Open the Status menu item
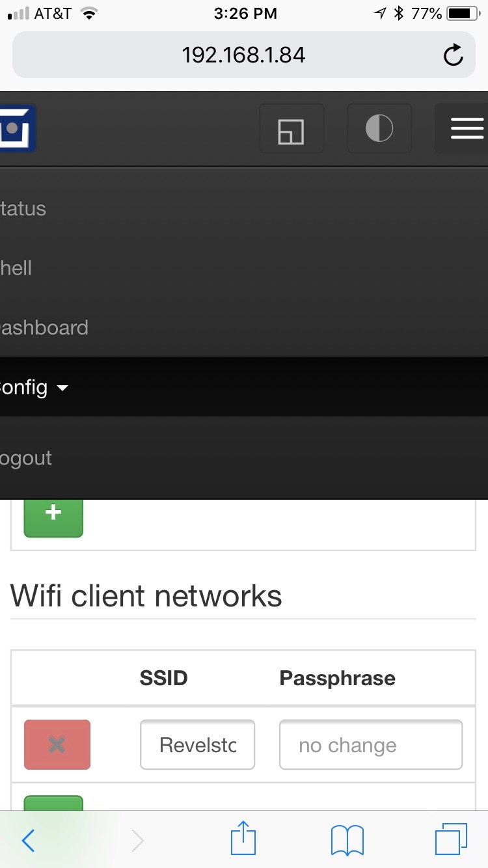Image resolution: width=488 pixels, height=868 pixels. [23, 209]
